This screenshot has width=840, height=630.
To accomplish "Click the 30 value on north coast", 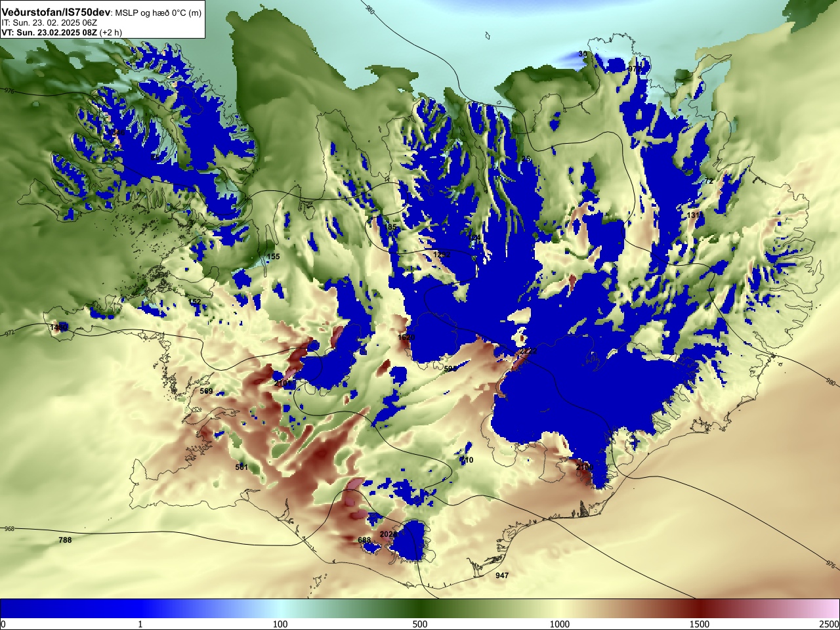I will click(x=582, y=54).
